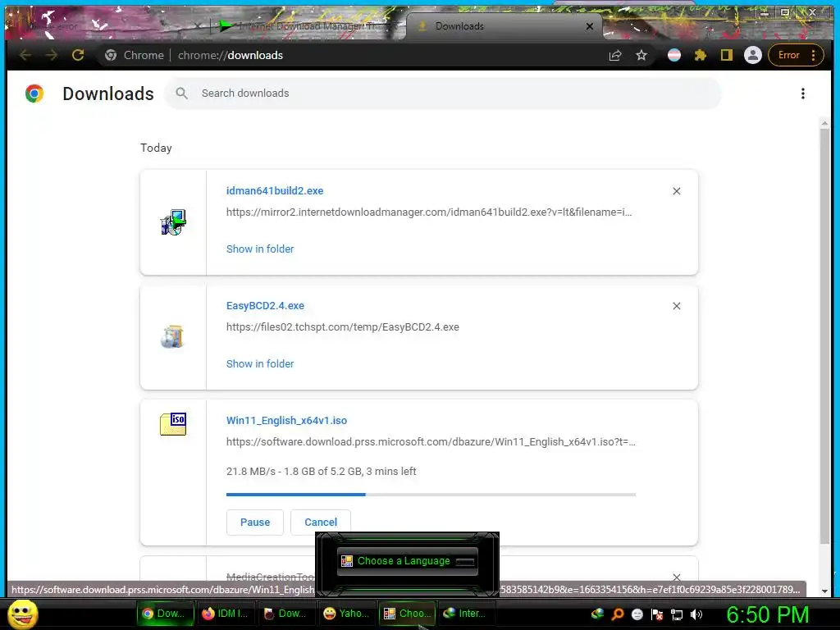Open idman641build2.exe file link
840x630 pixels.
(x=274, y=190)
